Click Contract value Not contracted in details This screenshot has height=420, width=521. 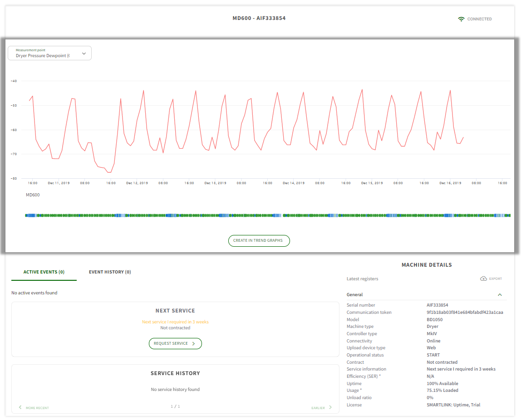click(x=442, y=362)
